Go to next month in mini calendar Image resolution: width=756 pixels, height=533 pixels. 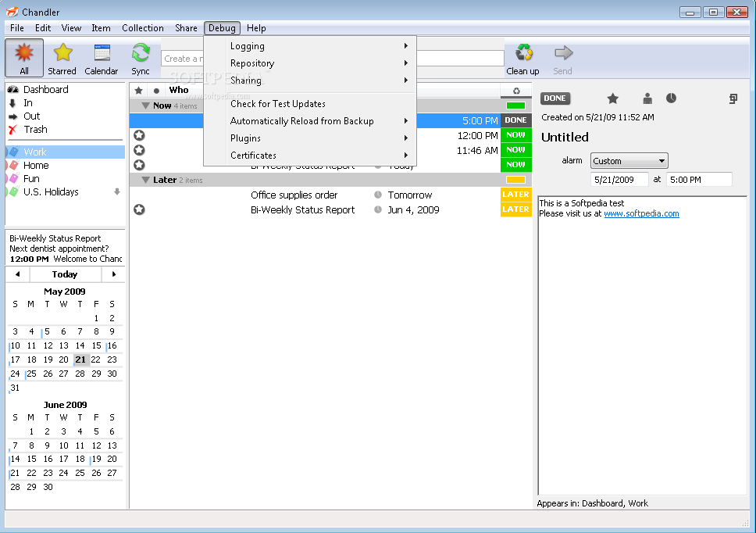[x=114, y=274]
